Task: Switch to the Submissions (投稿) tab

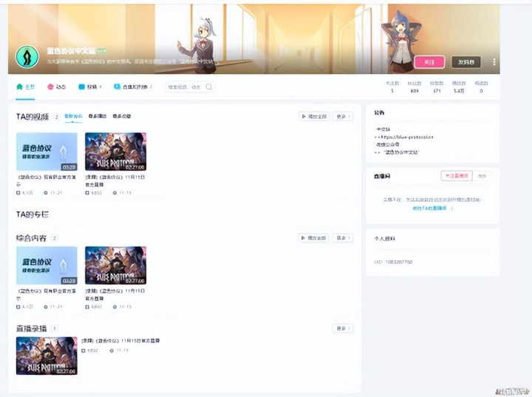Action: click(x=92, y=87)
